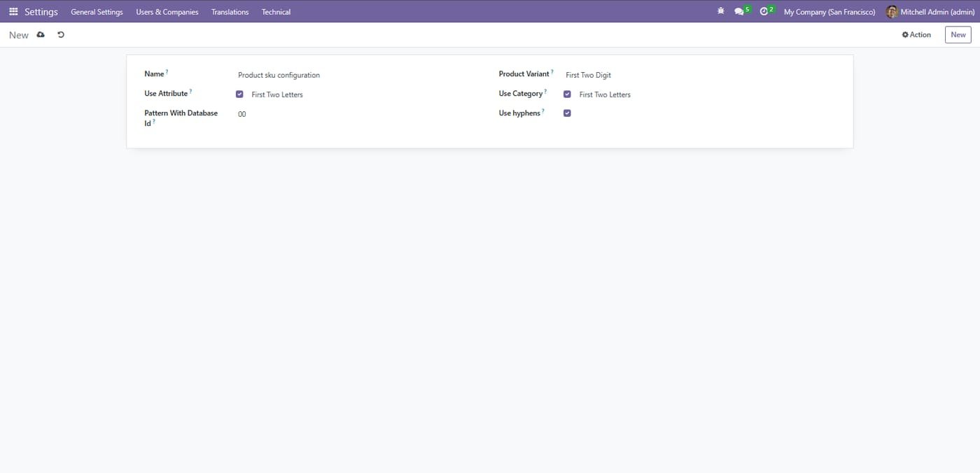Open the My Company (San Francisco) switcher
The width and height of the screenshot is (980, 473).
tap(829, 12)
